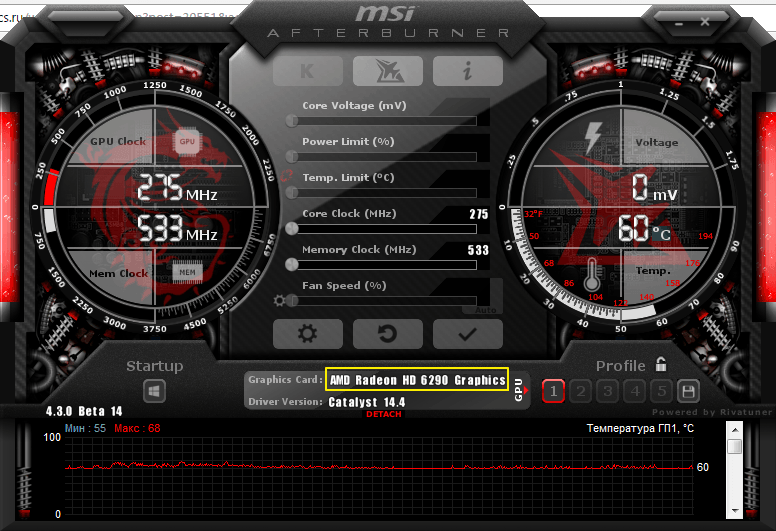776x531 pixels.
Task: Launch Kombustor with the jet icon
Action: (387, 71)
